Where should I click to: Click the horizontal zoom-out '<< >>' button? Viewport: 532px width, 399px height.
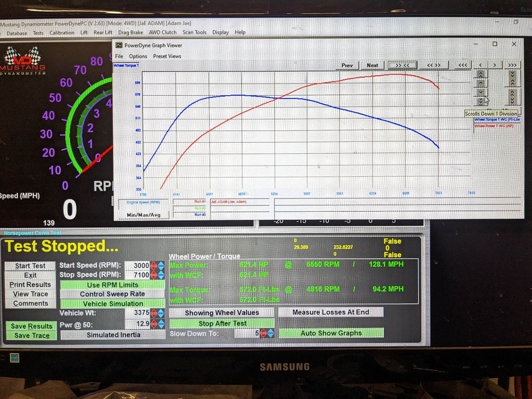433,65
